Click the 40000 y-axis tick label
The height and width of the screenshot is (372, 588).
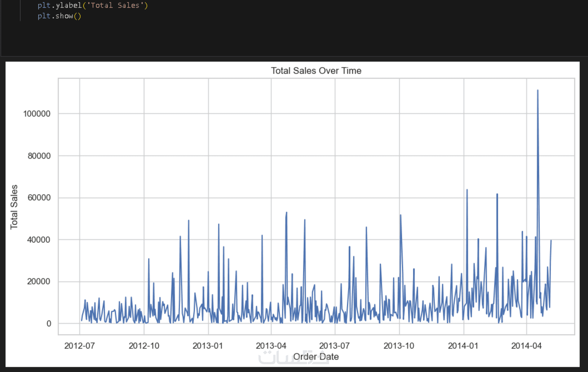click(39, 240)
